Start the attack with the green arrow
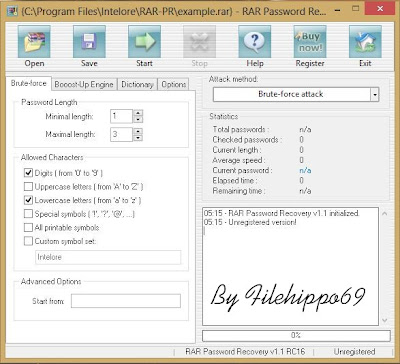Screen dimensions: 400x364 click(144, 42)
